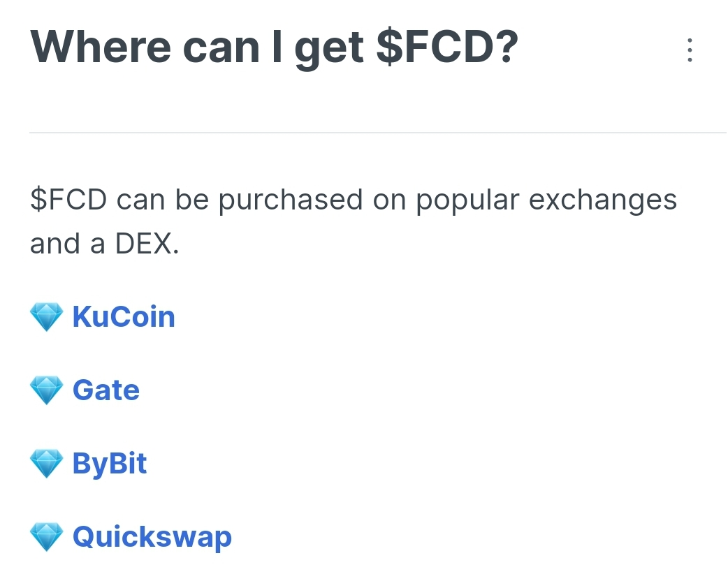Click the horizontal divider below the heading

377,132
